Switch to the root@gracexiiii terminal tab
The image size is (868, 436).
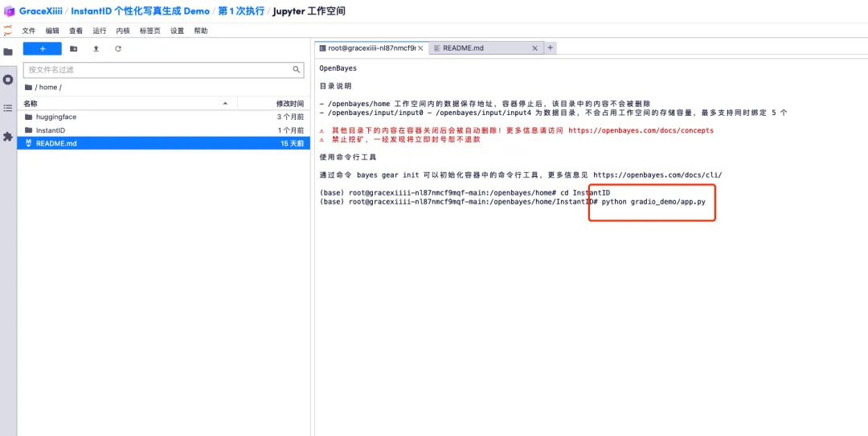pyautogui.click(x=371, y=48)
